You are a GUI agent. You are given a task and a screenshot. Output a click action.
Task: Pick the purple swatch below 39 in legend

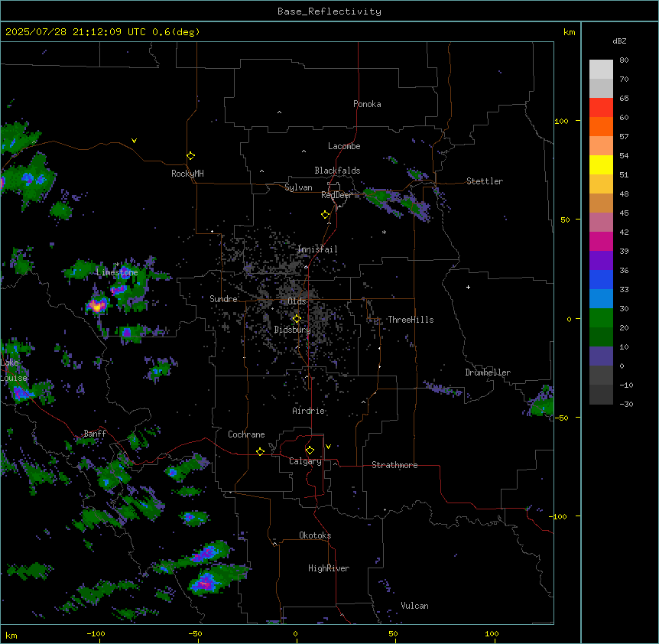(x=601, y=261)
